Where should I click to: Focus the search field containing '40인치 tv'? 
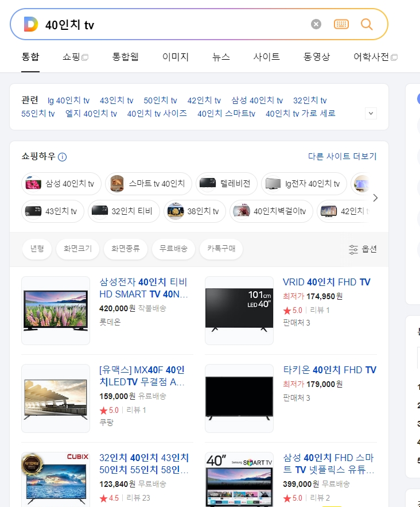pyautogui.click(x=174, y=25)
